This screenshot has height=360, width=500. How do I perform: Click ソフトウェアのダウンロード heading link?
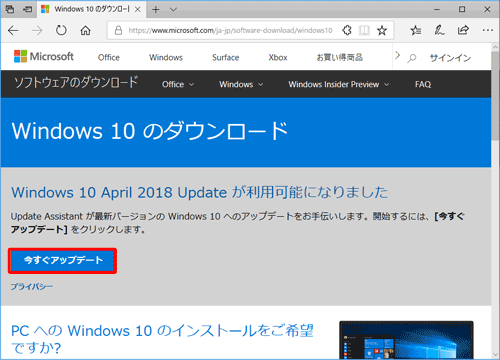pyautogui.click(x=76, y=82)
